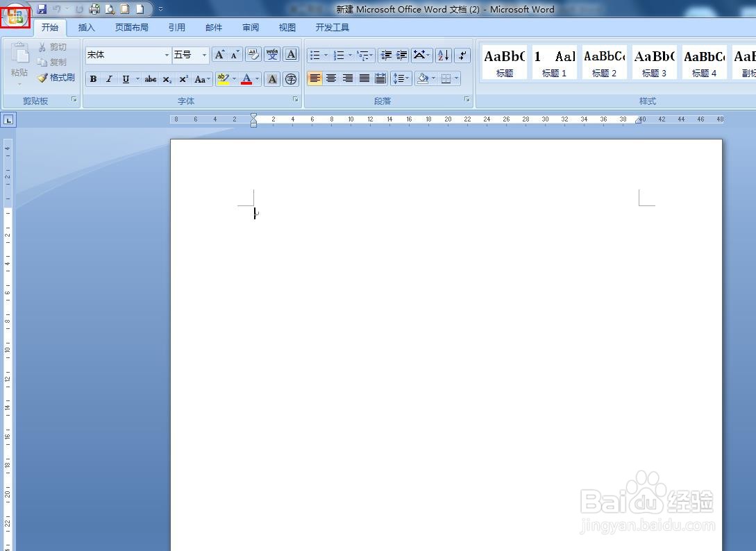The image size is (756, 551).
Task: Click the quick print printer icon
Action: 94,9
